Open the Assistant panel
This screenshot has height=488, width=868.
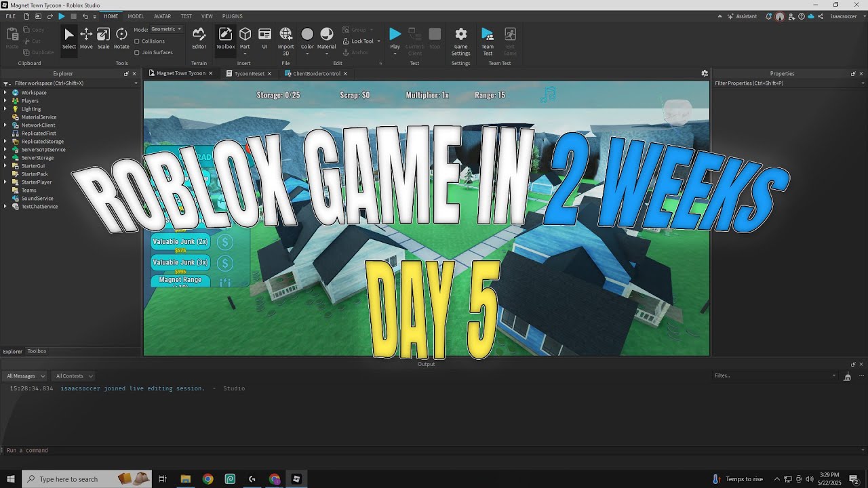point(742,16)
